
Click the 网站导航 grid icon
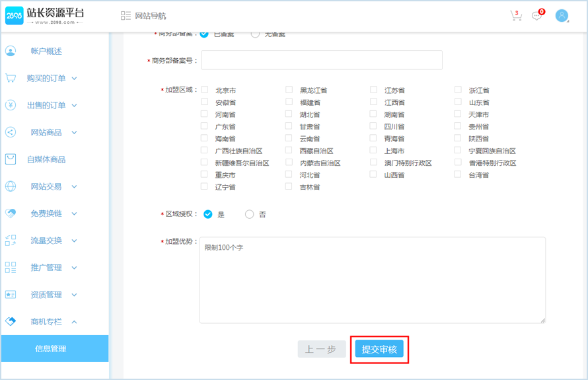coord(126,16)
